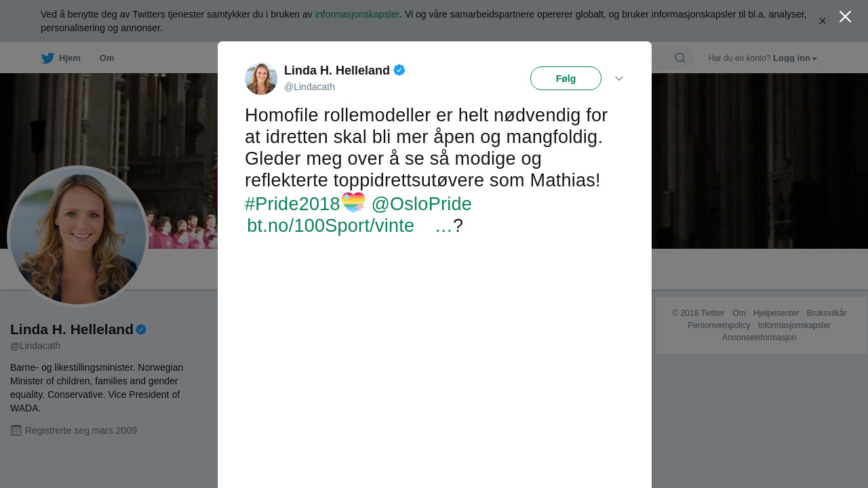Click the calendar icon by Registrerte seg

16,430
